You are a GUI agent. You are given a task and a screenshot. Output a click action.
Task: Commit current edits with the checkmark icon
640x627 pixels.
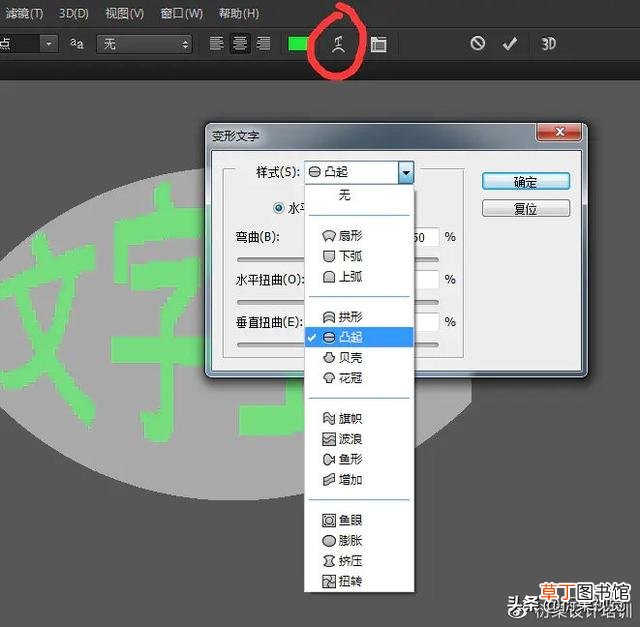pyautogui.click(x=510, y=43)
